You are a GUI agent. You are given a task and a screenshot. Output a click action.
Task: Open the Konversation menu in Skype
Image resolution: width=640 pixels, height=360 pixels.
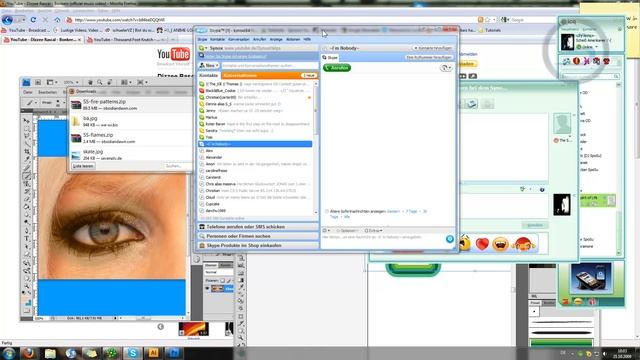pyautogui.click(x=239, y=39)
